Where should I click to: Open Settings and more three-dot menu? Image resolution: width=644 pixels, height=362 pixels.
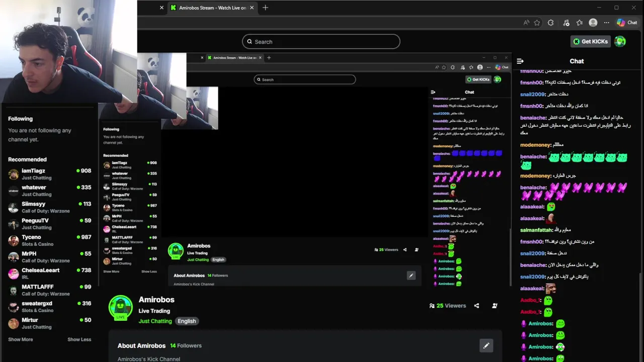tap(607, 23)
